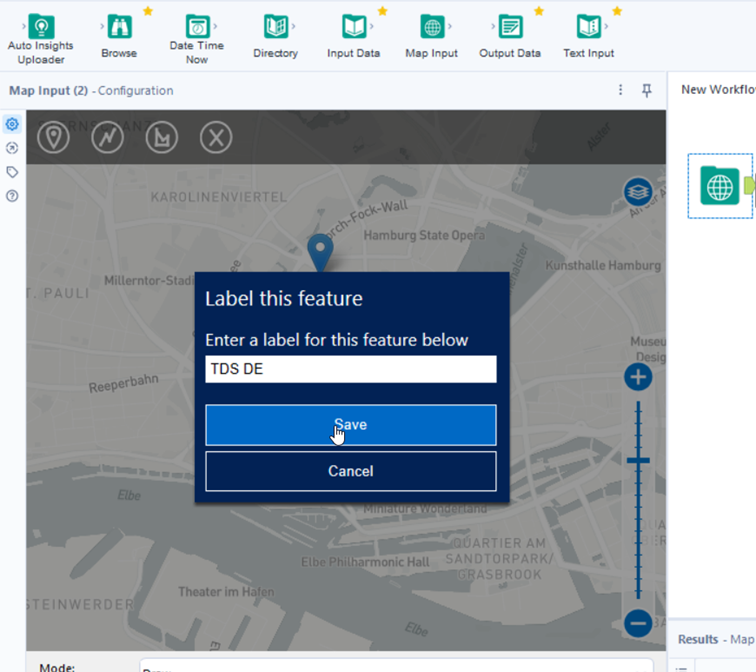The height and width of the screenshot is (672, 756).
Task: Choose the Directory tool icon
Action: pos(276,27)
